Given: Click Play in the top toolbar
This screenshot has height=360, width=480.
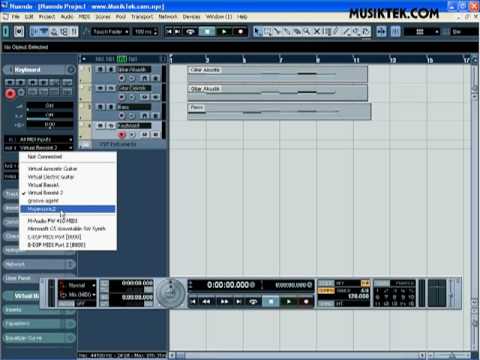Looking at the screenshot, I should [224, 32].
